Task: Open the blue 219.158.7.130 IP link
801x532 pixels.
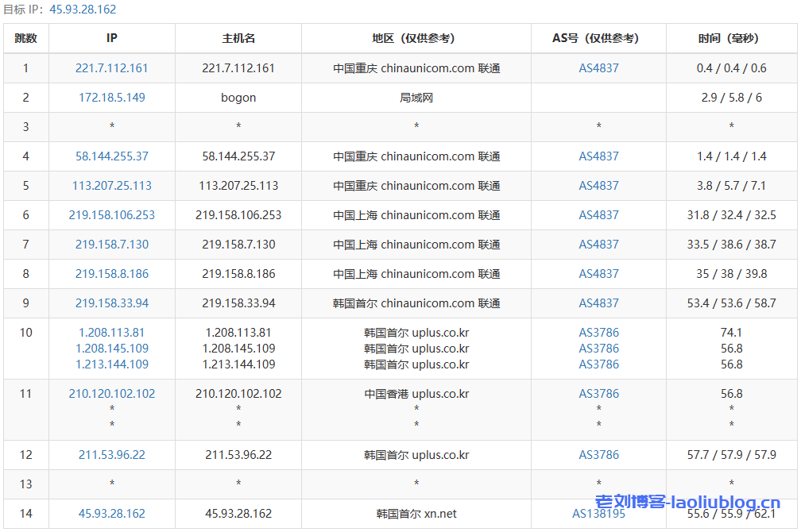Action: tap(112, 245)
